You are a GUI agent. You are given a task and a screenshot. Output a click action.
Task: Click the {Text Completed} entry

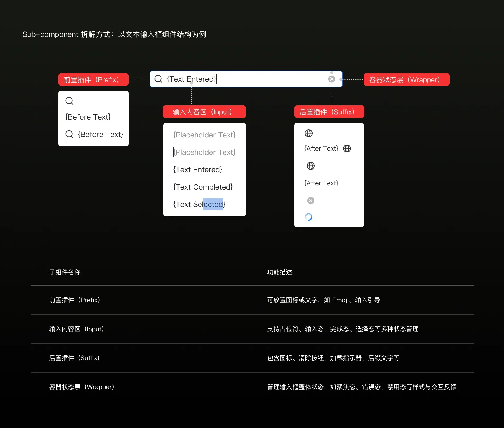[x=203, y=187]
